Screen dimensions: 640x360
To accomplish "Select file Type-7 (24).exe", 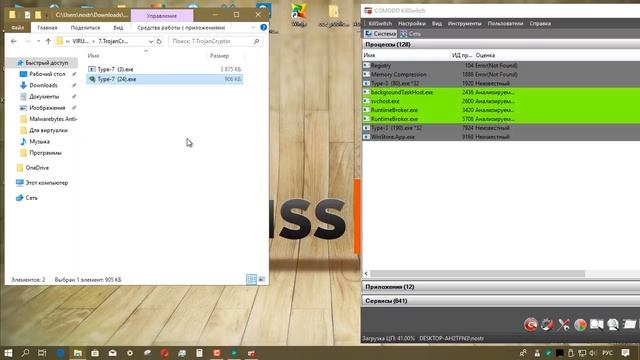I will pos(164,79).
